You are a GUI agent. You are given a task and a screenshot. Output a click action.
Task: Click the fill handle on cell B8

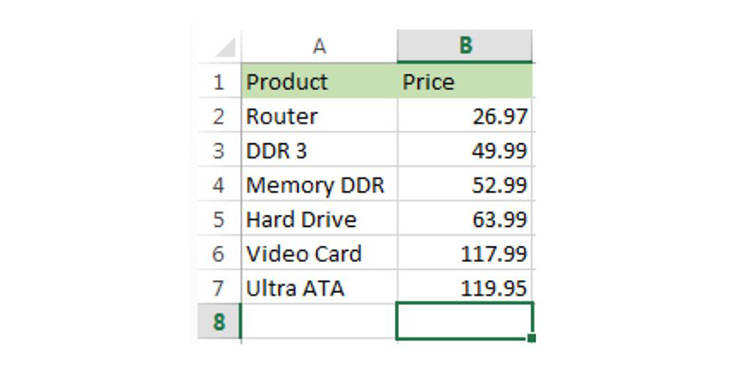531,338
